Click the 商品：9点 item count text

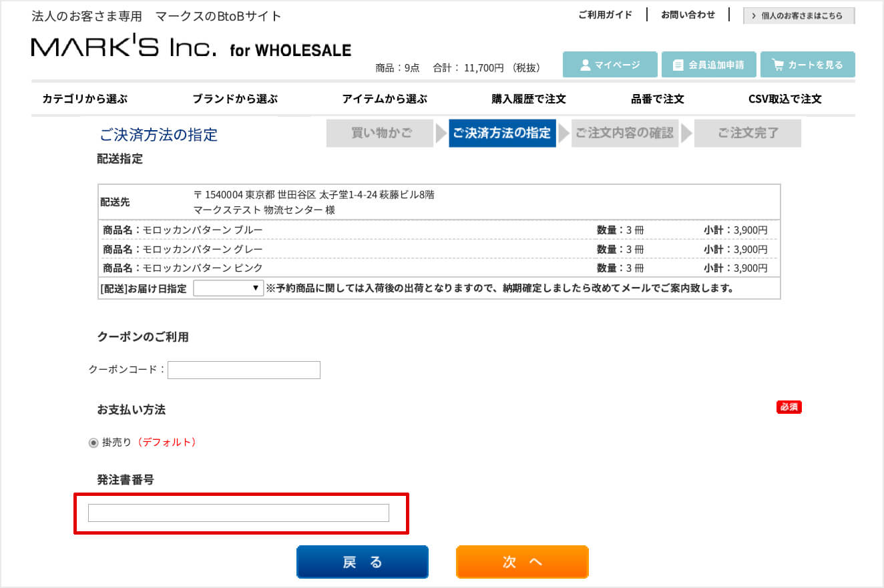click(397, 67)
